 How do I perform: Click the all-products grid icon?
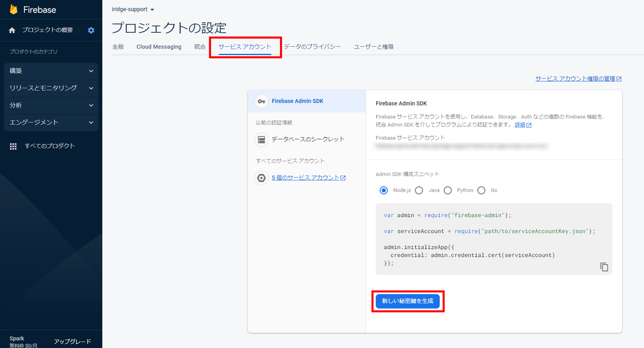[x=13, y=146]
